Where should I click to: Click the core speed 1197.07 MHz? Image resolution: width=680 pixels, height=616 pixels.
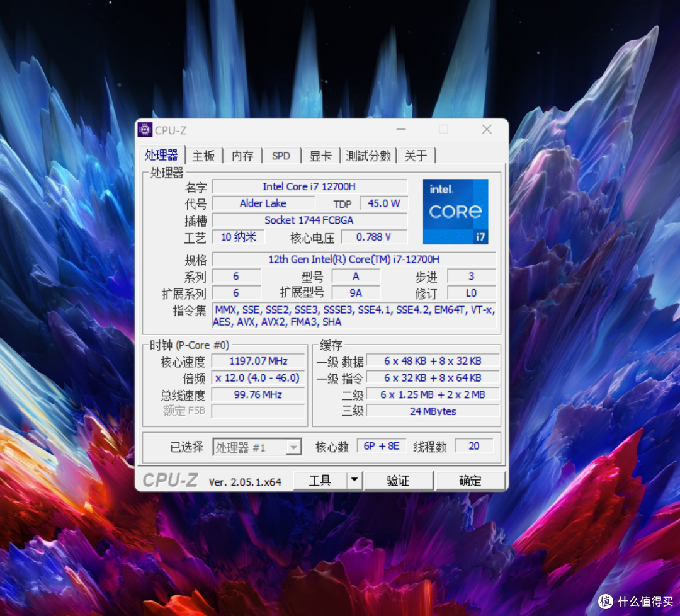(258, 361)
